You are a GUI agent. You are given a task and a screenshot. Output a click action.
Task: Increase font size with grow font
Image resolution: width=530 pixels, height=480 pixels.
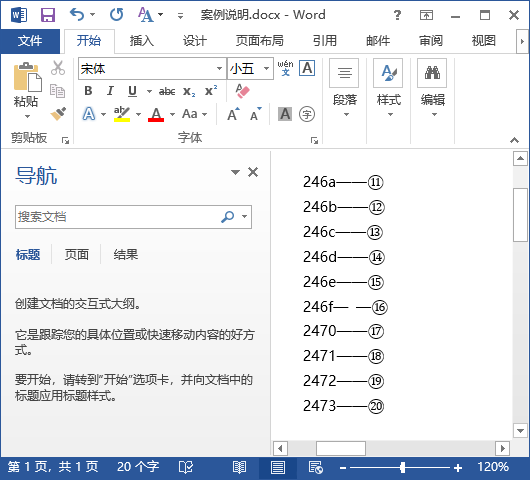point(233,114)
